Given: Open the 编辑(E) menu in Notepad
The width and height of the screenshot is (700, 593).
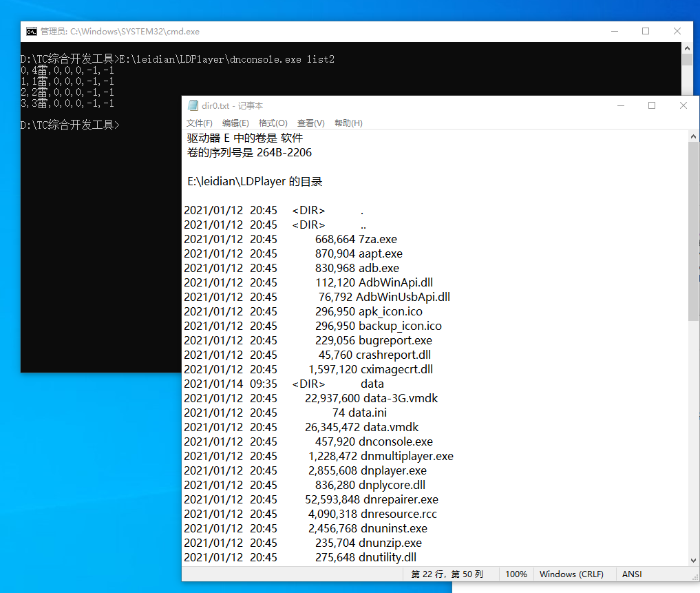Looking at the screenshot, I should click(235, 123).
